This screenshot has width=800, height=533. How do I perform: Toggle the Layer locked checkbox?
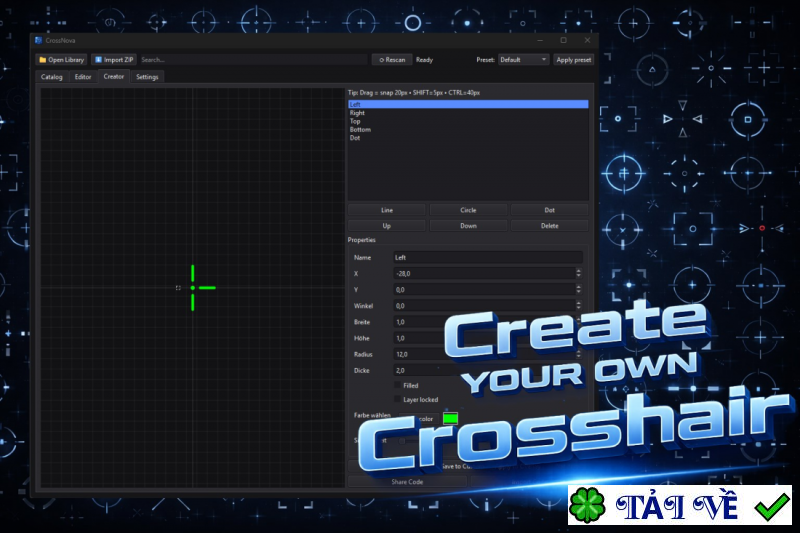pyautogui.click(x=397, y=399)
